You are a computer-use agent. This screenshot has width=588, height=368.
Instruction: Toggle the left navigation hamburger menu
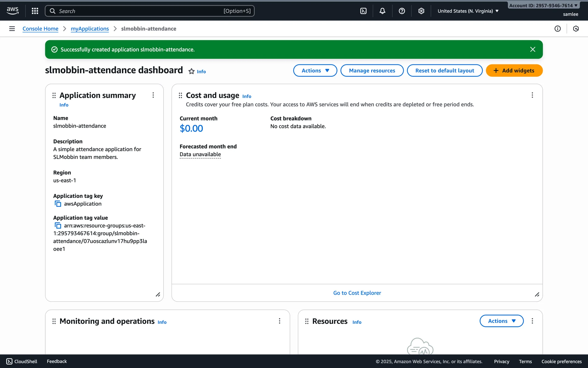pyautogui.click(x=12, y=29)
